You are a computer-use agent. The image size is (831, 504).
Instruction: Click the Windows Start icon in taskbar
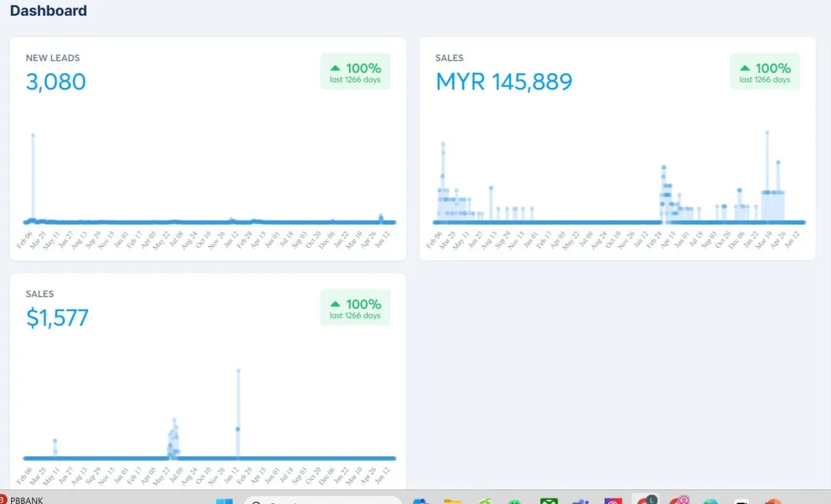click(224, 501)
